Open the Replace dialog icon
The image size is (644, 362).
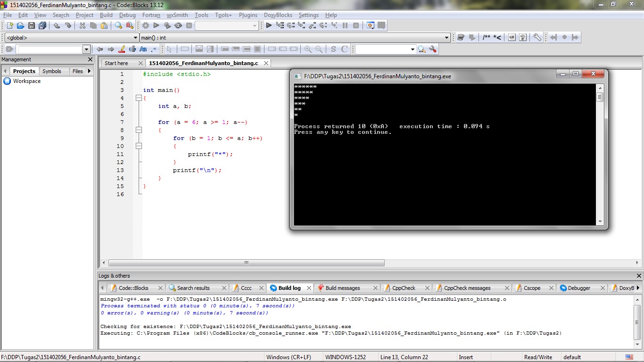(x=130, y=25)
